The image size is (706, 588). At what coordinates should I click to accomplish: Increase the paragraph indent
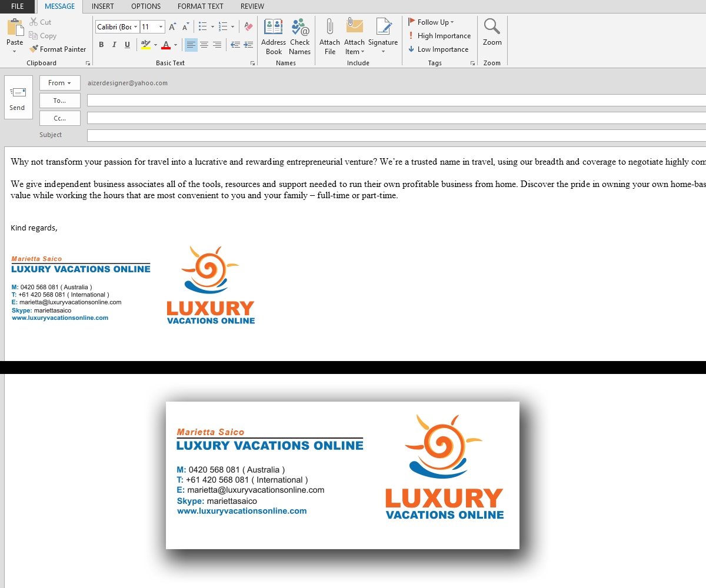pos(248,45)
